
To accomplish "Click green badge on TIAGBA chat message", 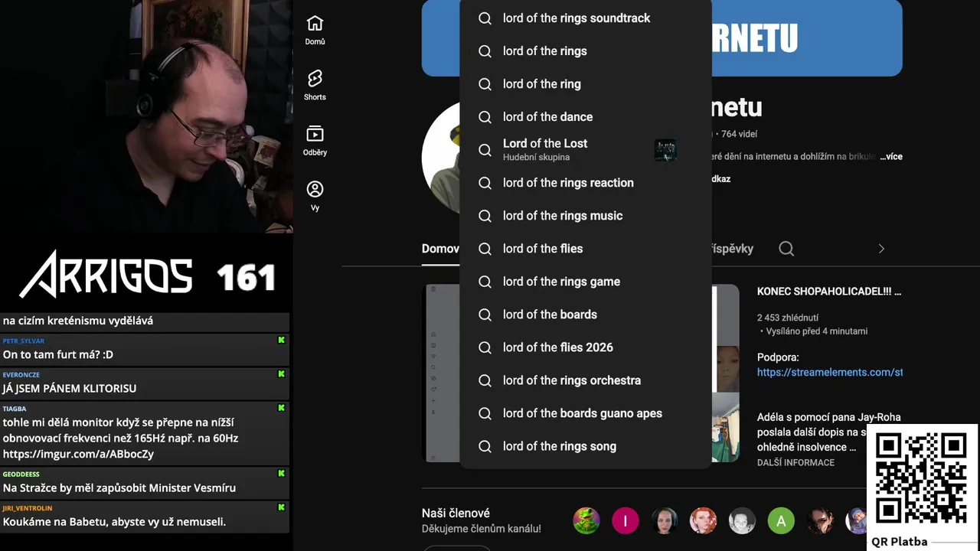I will (281, 408).
